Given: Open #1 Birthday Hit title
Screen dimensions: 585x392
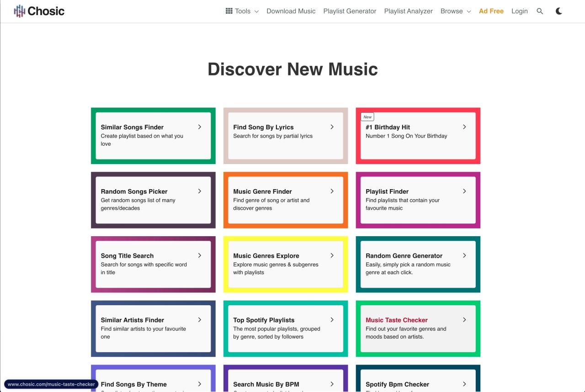Looking at the screenshot, I should pyautogui.click(x=388, y=127).
